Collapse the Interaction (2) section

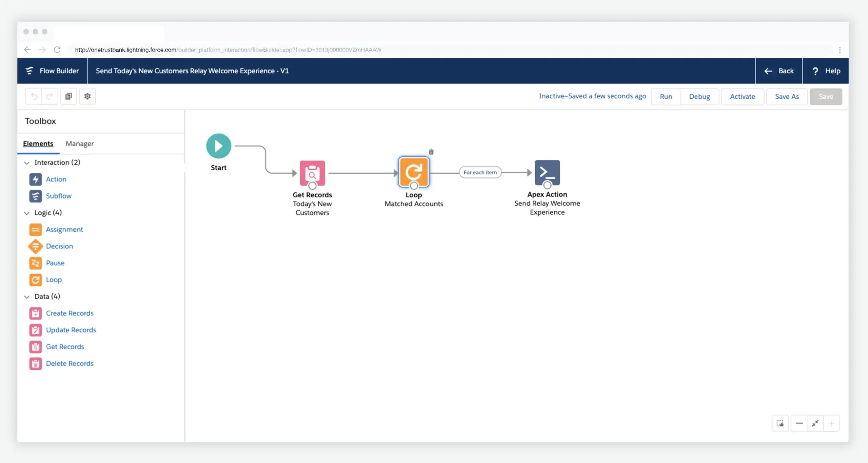(x=27, y=163)
